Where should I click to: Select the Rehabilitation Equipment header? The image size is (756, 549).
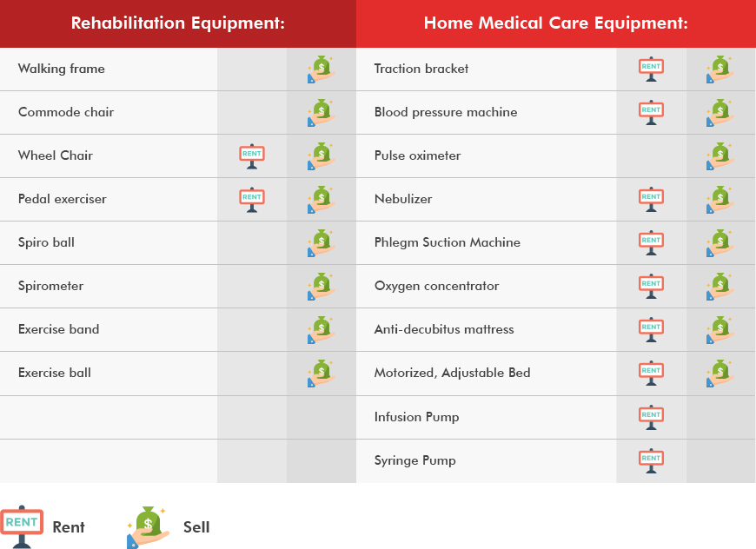pos(178,23)
